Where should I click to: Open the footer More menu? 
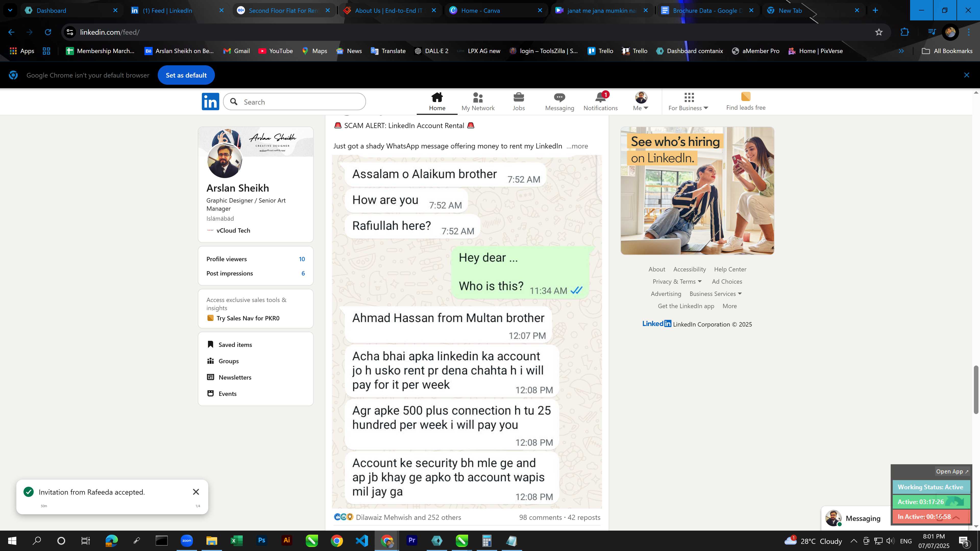(x=729, y=306)
